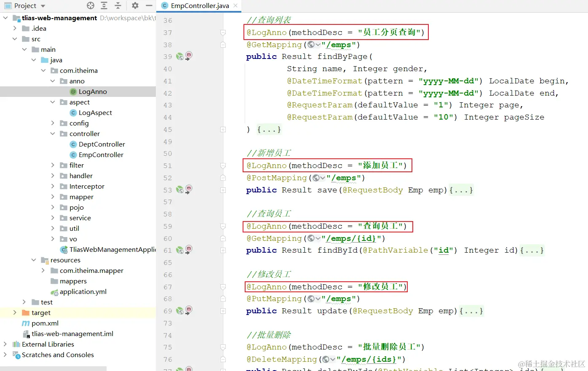Click the "批量删除员工" string on line 75
Viewport: 588px width, 371px height.
[x=389, y=347]
